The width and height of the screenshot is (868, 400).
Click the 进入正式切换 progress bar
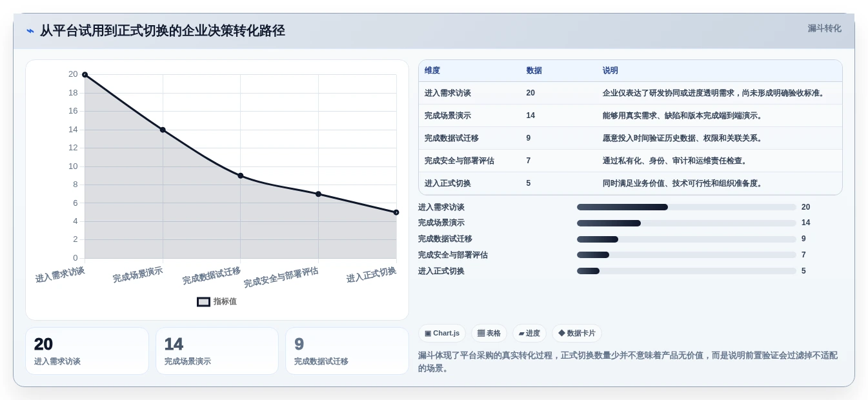coord(687,271)
